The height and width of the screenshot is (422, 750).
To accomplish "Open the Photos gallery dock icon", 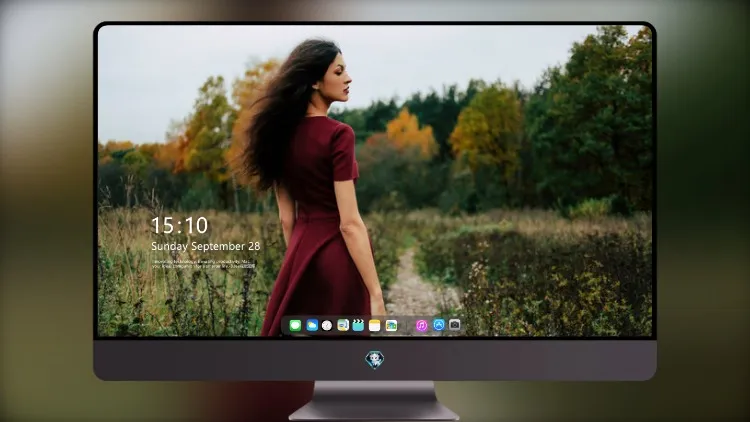I will pyautogui.click(x=391, y=326).
